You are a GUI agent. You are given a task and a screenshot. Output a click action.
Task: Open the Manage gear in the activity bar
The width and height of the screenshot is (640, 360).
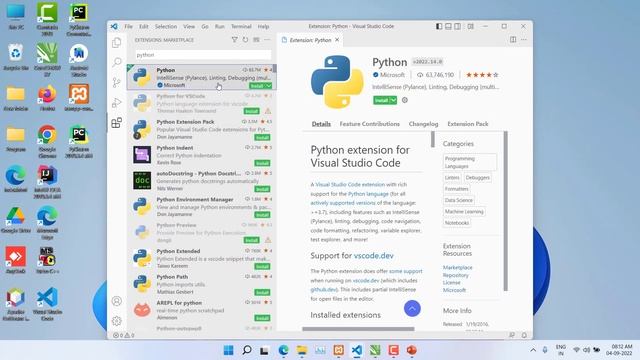pos(117,321)
